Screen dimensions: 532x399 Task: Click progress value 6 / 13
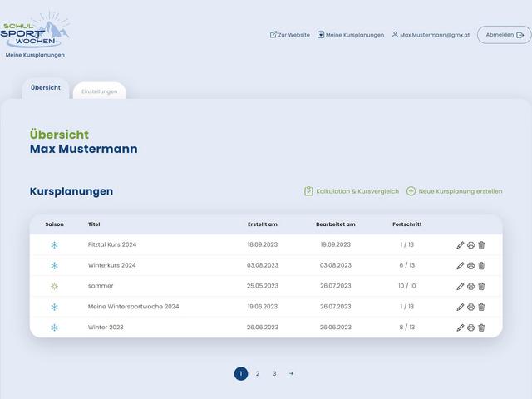point(407,265)
